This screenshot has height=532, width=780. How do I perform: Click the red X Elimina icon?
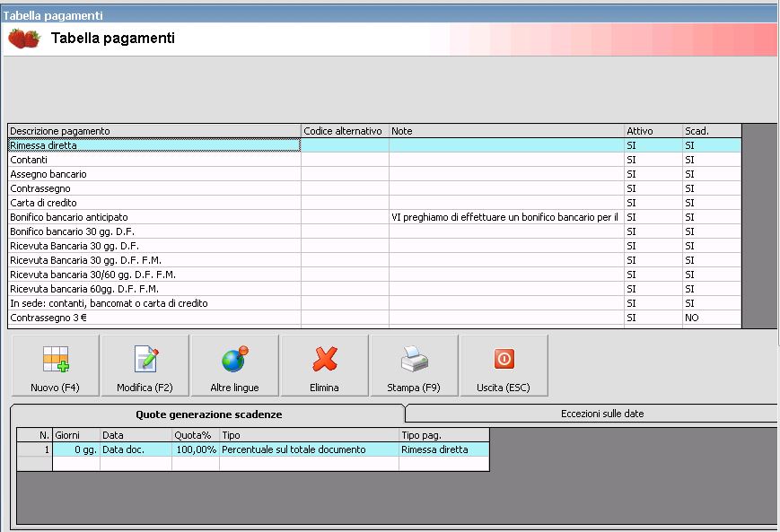pos(325,359)
